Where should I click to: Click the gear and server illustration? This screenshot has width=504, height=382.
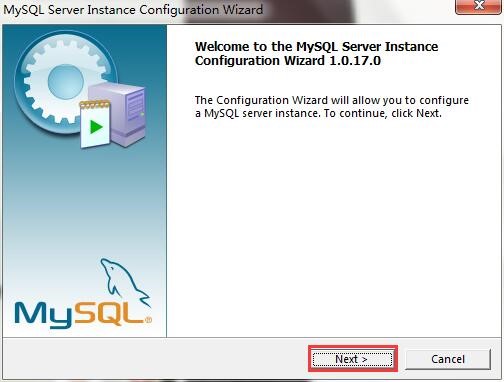pos(80,90)
